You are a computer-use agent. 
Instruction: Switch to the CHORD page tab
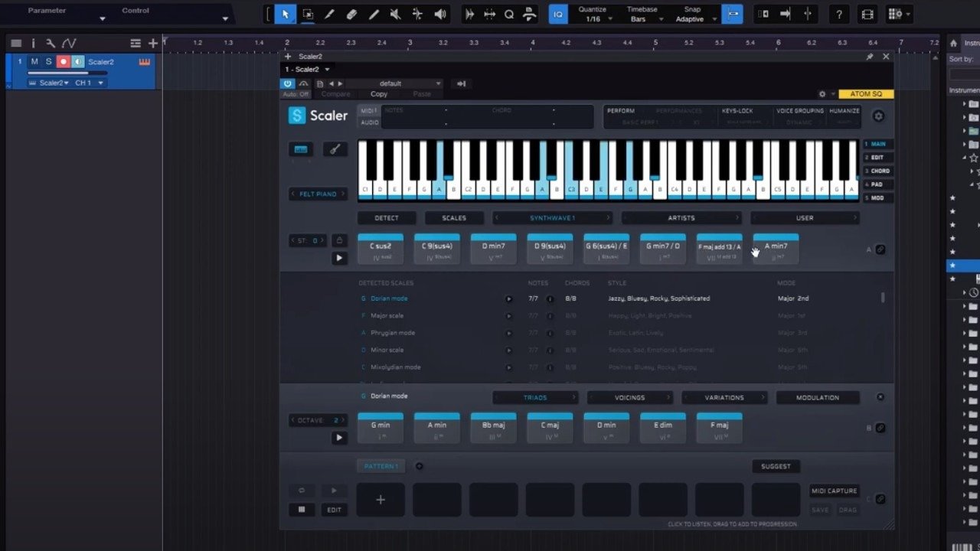(x=877, y=171)
